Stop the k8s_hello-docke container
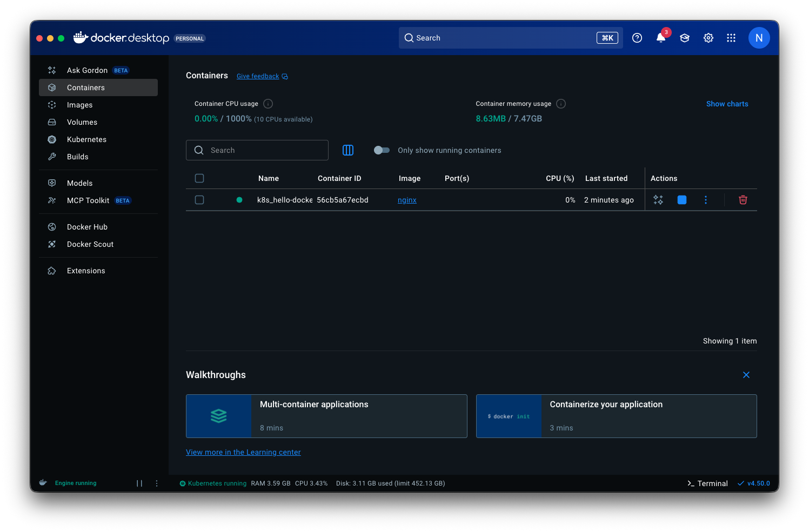809x532 pixels. click(x=682, y=200)
